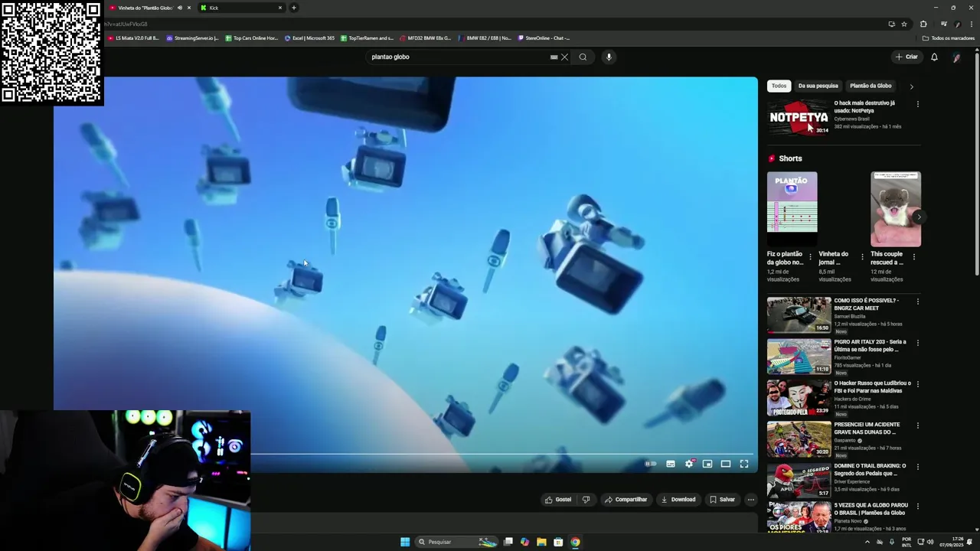Open the This couple rescued a short

point(896,209)
